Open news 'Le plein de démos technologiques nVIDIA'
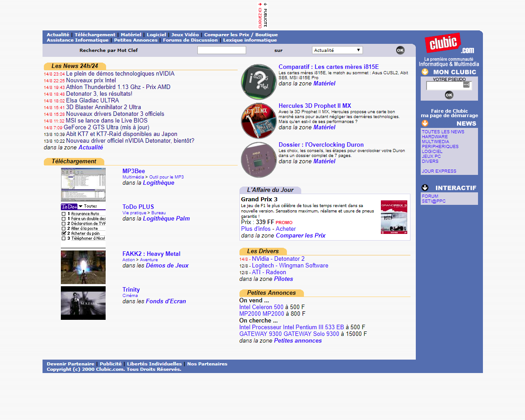This screenshot has width=525, height=420. 120,74
